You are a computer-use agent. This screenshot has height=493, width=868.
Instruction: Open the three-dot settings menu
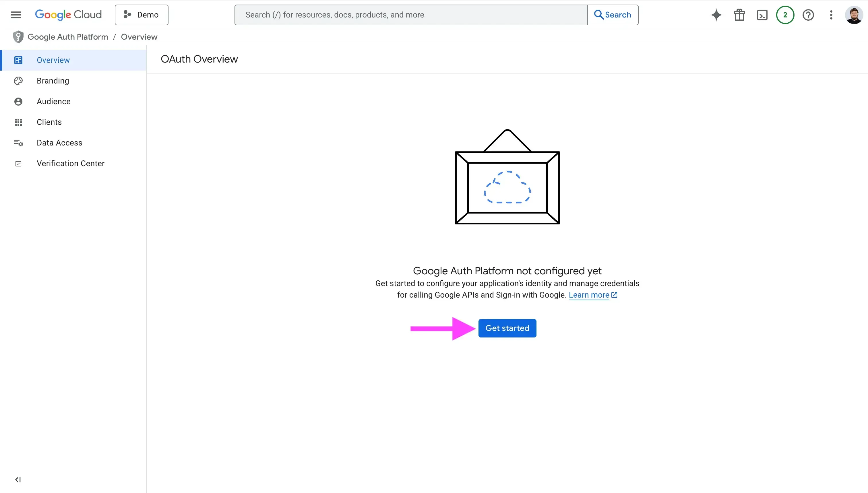point(831,15)
